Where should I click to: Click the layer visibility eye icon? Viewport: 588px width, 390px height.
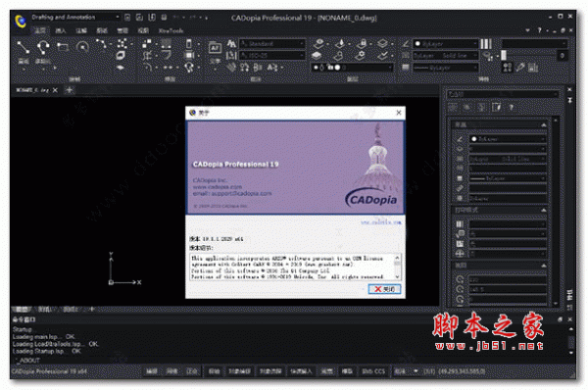tap(318, 43)
